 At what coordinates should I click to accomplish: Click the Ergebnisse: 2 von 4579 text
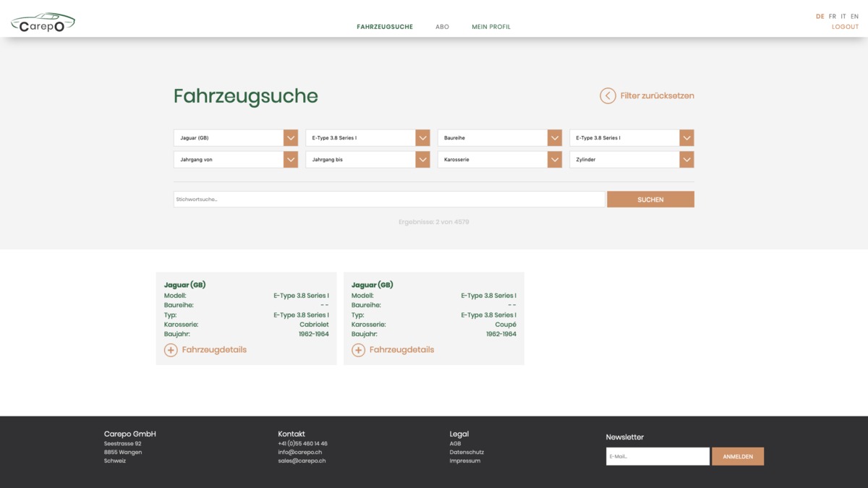(434, 222)
